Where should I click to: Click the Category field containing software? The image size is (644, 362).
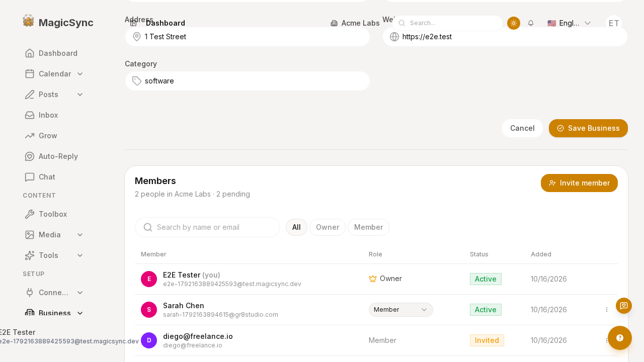[x=248, y=81]
